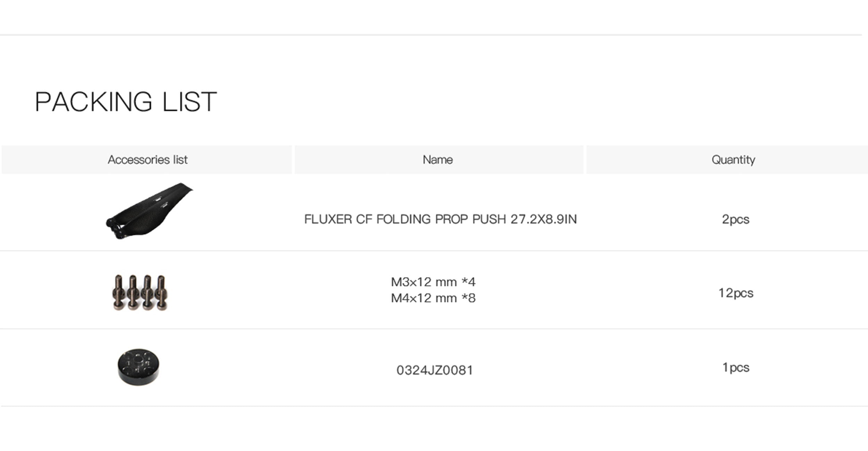Click the black round adapter image
Image resolution: width=868 pixels, height=451 pixels.
coord(138,367)
